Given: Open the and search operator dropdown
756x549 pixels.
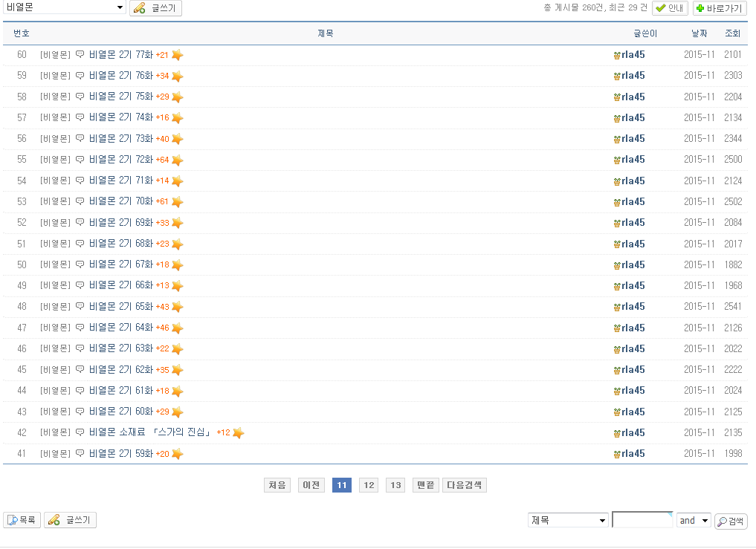Looking at the screenshot, I should click(694, 521).
